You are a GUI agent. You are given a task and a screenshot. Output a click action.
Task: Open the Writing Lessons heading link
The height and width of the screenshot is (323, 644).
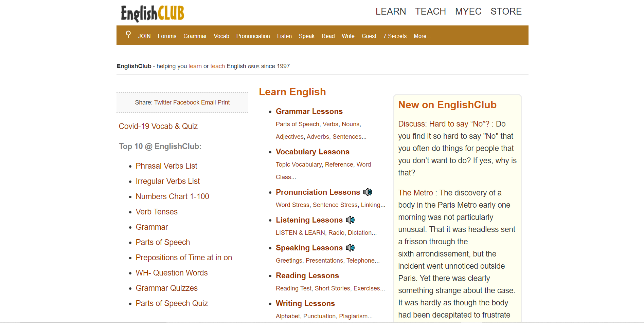coord(305,303)
